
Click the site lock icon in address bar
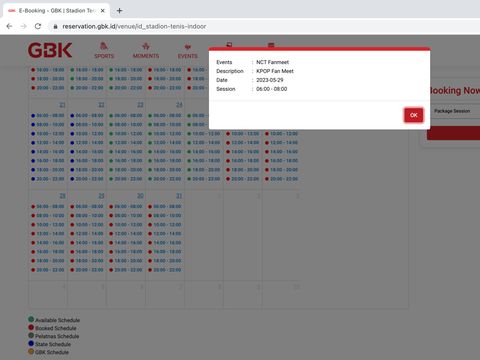click(55, 26)
